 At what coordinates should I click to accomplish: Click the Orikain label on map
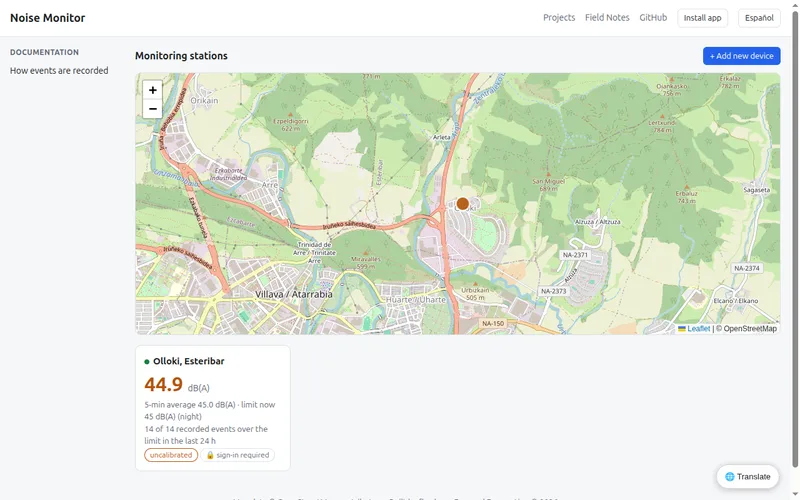click(x=204, y=101)
